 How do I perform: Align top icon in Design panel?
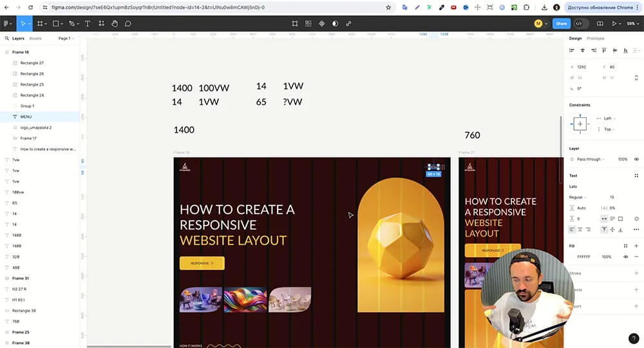point(604,50)
